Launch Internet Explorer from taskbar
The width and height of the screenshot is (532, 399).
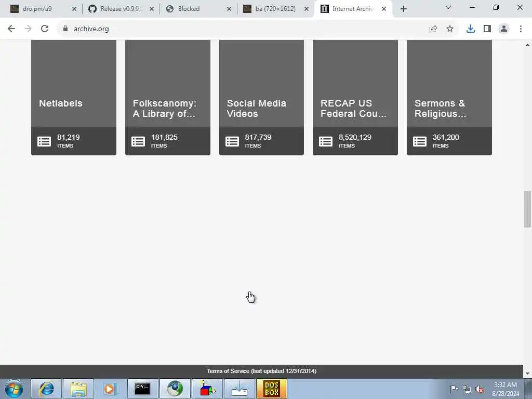pos(46,389)
